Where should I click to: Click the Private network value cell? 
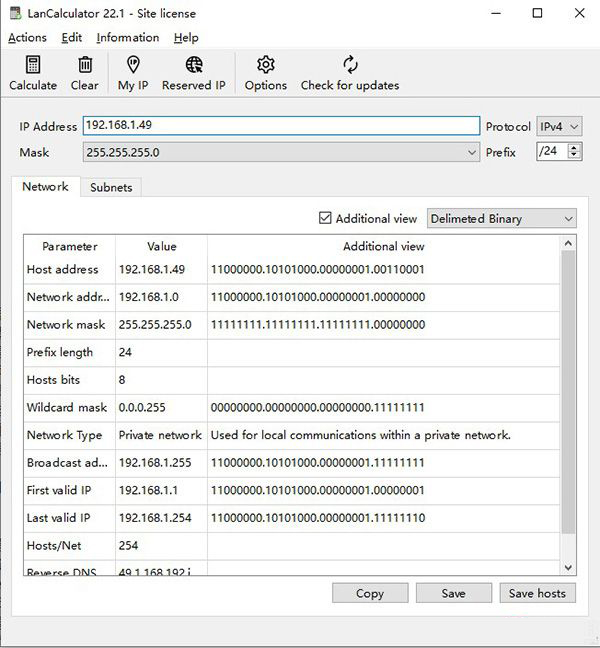tap(161, 435)
